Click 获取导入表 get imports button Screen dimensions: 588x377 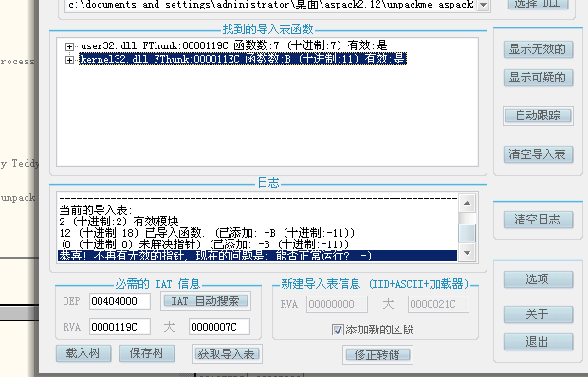[227, 353]
